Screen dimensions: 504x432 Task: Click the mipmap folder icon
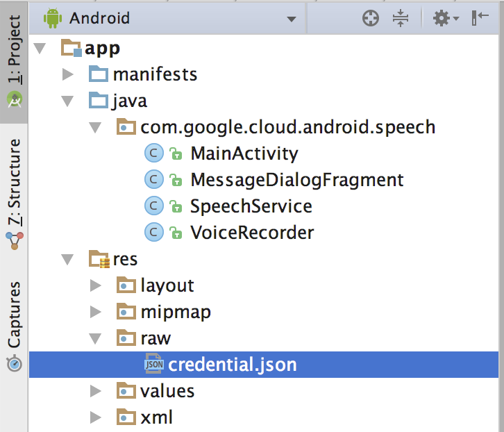click(126, 311)
